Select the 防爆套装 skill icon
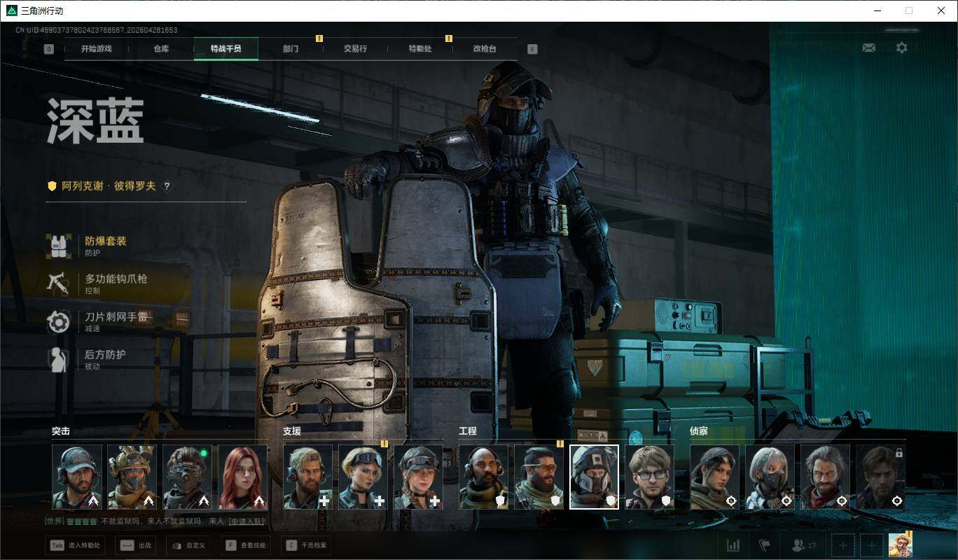This screenshot has width=958, height=560. (x=59, y=246)
